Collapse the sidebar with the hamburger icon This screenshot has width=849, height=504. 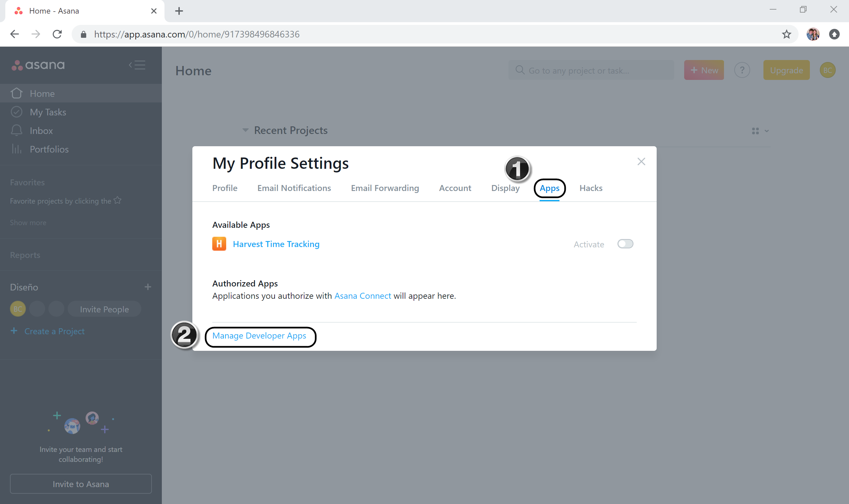137,65
